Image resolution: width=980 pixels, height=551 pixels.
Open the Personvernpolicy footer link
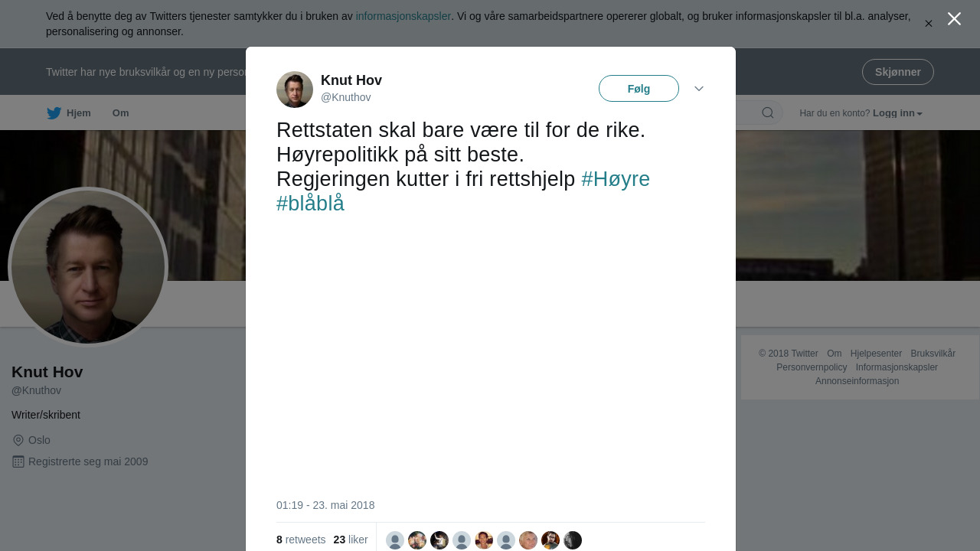click(812, 367)
